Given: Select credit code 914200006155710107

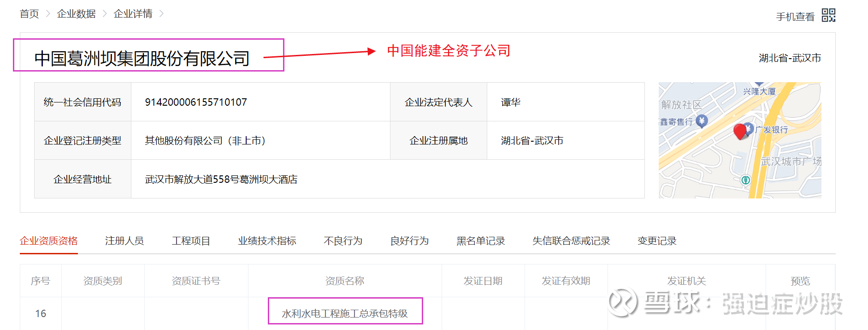Looking at the screenshot, I should [x=196, y=102].
